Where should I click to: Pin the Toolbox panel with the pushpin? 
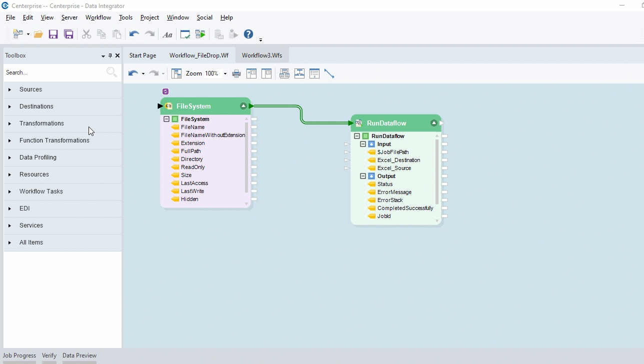[110, 55]
